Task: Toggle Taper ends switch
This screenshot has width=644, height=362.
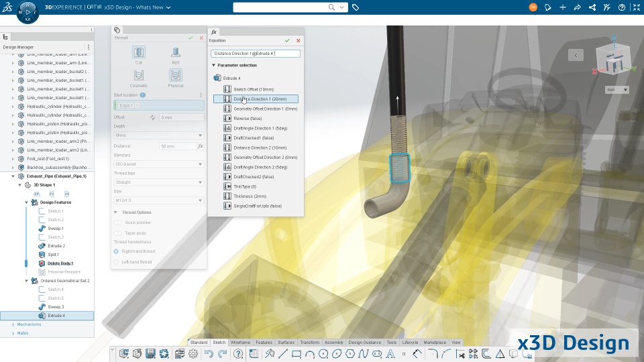Action: point(118,233)
